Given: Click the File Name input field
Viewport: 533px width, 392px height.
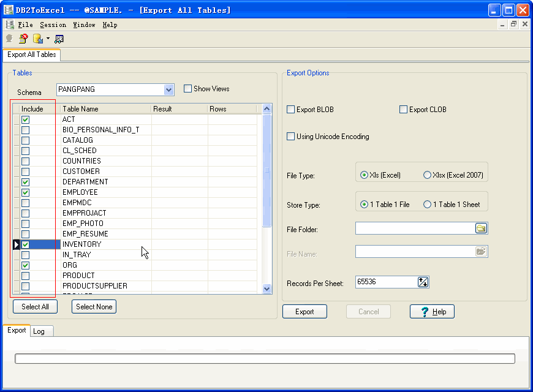Looking at the screenshot, I should pyautogui.click(x=415, y=252).
